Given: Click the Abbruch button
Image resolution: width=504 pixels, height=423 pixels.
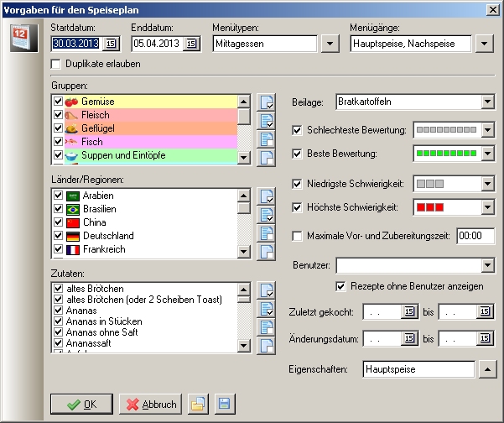Looking at the screenshot, I should coord(150,404).
